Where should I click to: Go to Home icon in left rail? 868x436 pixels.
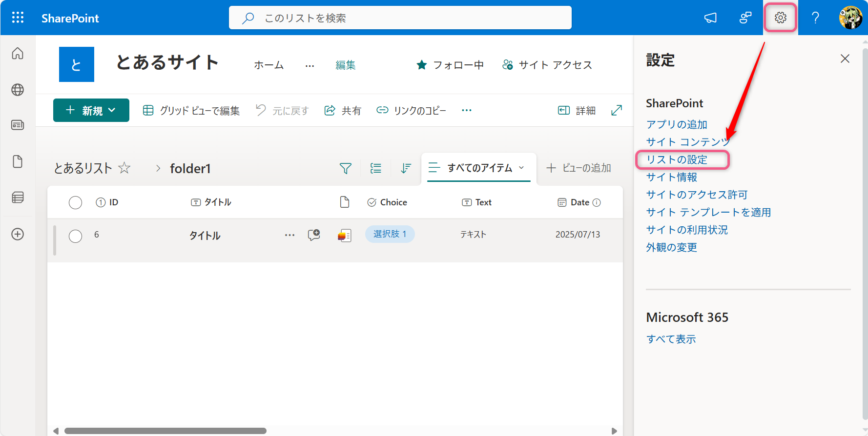pyautogui.click(x=18, y=53)
